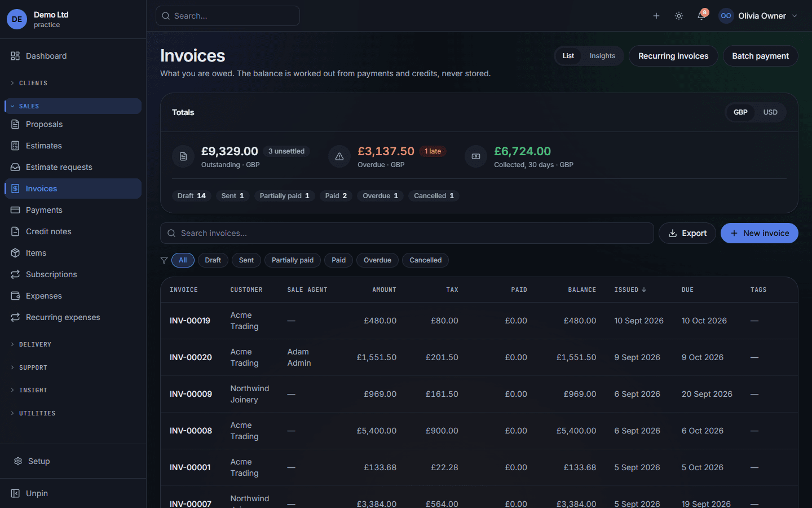Filter invoices by All
Image resolution: width=812 pixels, height=508 pixels.
pyautogui.click(x=183, y=260)
